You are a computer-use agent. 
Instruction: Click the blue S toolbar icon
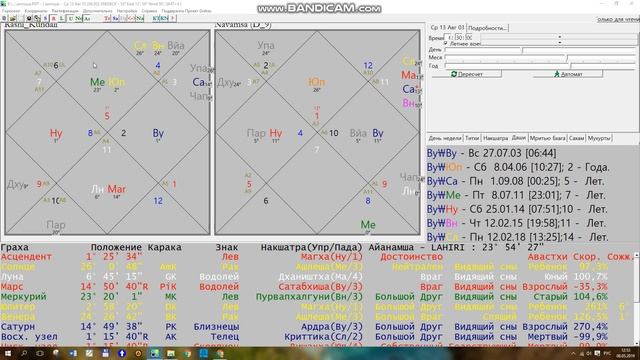coord(46,18)
